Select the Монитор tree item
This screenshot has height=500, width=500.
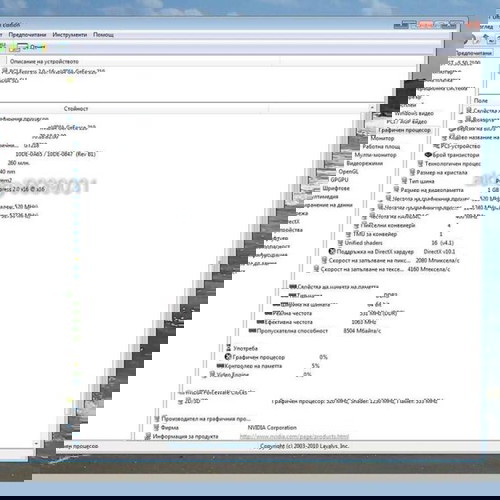[382, 138]
